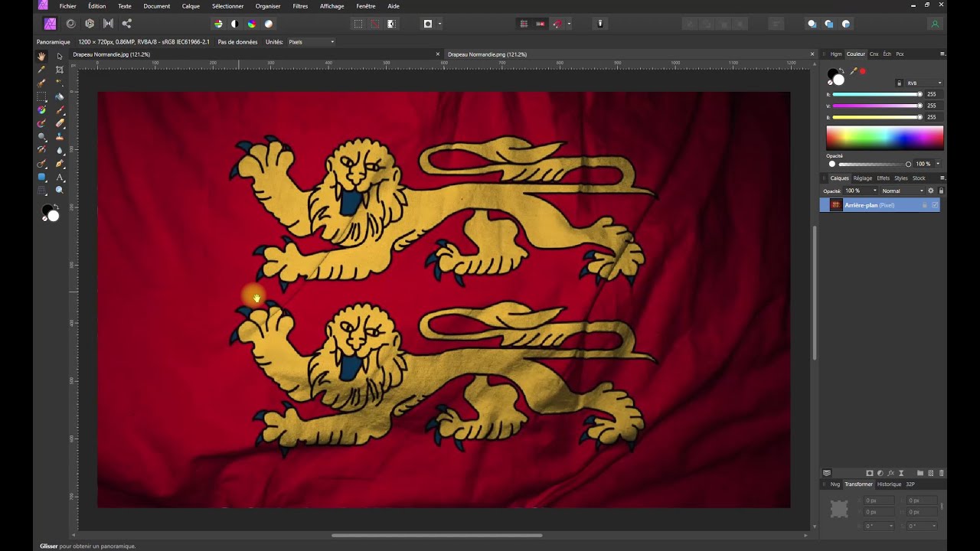The image size is (980, 551).
Task: Switch to the Tone Mapping persona
Action: pyautogui.click(x=108, y=24)
